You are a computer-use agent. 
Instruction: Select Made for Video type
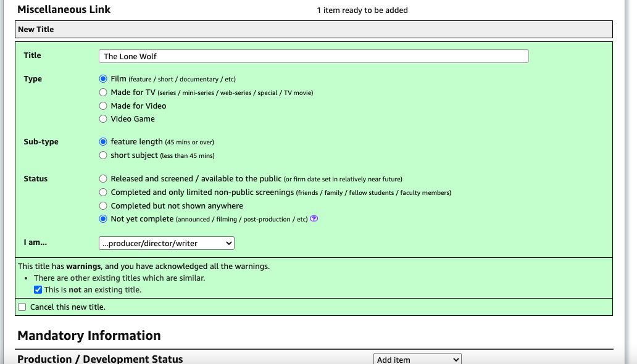pos(103,106)
